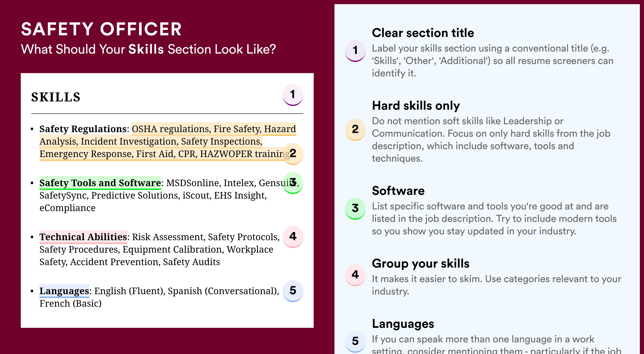Viewport: 644px width, 354px height.
Task: Click the green 3 badge next to Software tip
Action: (355, 209)
